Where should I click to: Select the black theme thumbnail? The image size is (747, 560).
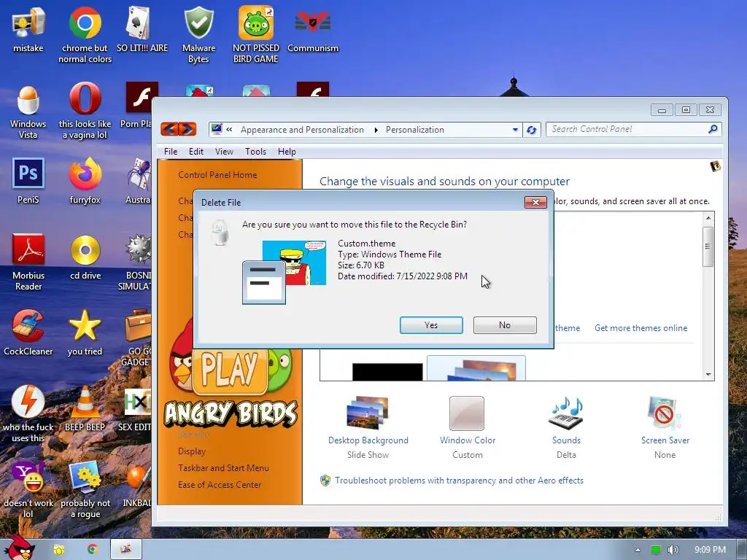click(387, 371)
